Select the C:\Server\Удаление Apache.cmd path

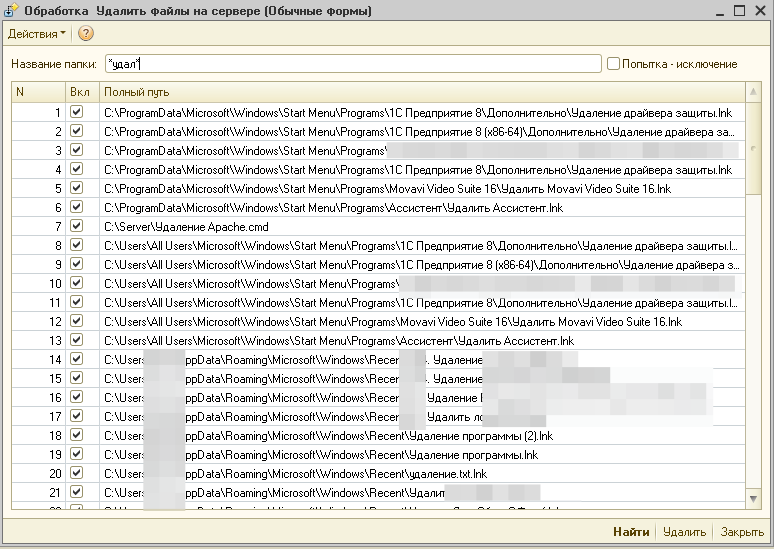tap(186, 227)
